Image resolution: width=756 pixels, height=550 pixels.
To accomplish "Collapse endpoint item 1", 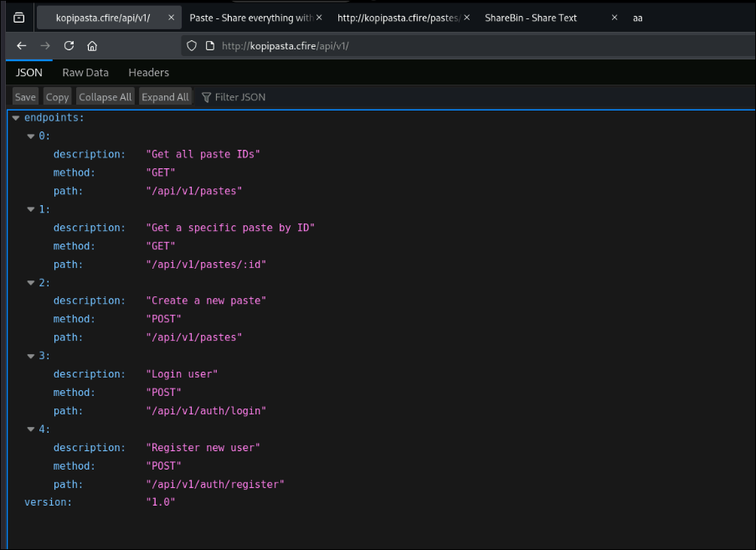I will coord(31,209).
